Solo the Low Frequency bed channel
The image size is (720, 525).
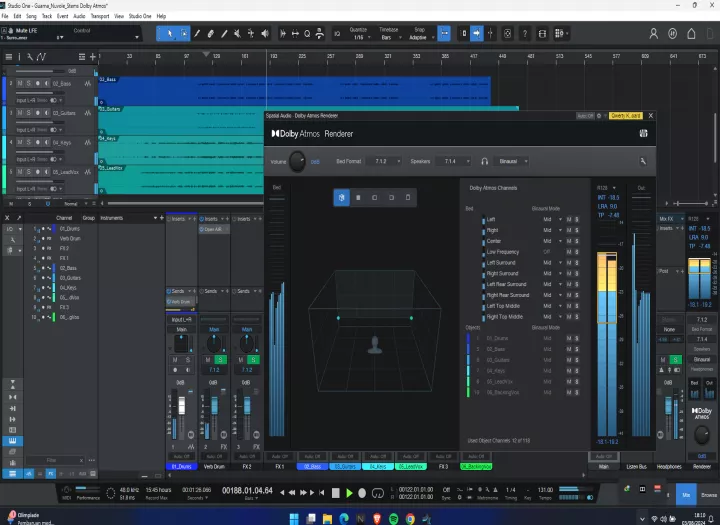coord(577,252)
